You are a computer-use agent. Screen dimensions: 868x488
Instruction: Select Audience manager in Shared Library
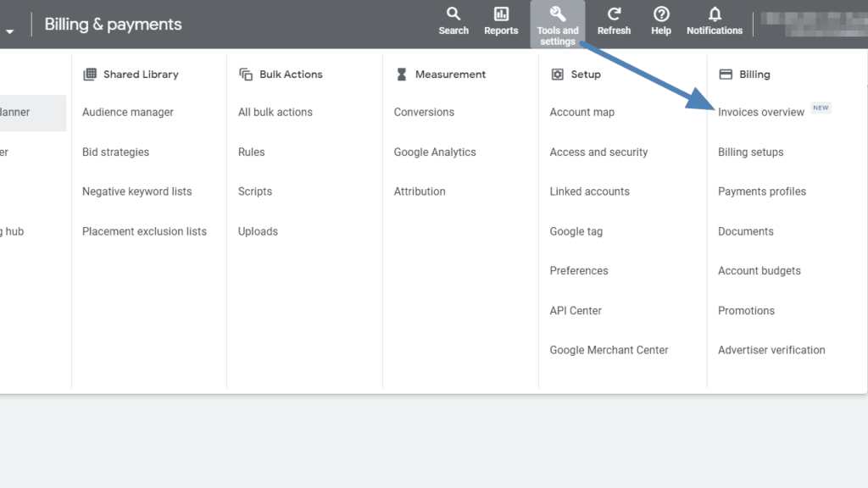pos(127,112)
